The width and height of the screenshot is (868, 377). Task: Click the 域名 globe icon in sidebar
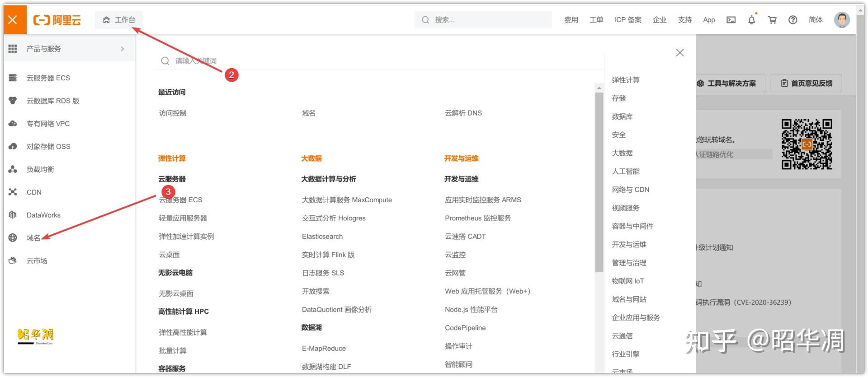[x=13, y=237]
